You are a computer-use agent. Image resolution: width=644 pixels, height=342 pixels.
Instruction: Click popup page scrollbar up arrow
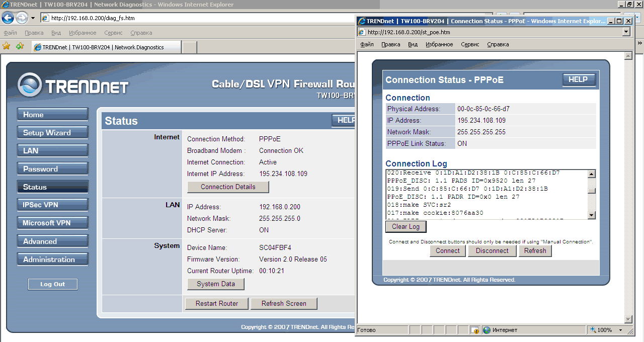click(x=628, y=55)
